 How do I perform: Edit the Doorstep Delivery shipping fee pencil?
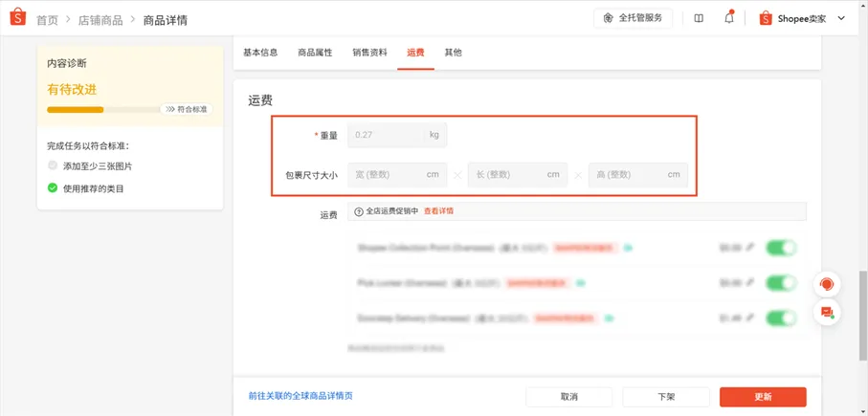750,317
